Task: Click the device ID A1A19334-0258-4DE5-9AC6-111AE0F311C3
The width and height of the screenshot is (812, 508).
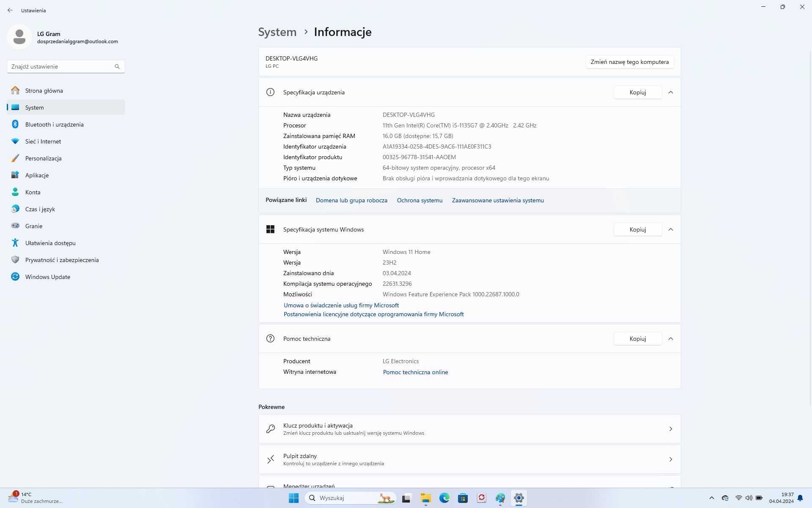Action: 437,146
